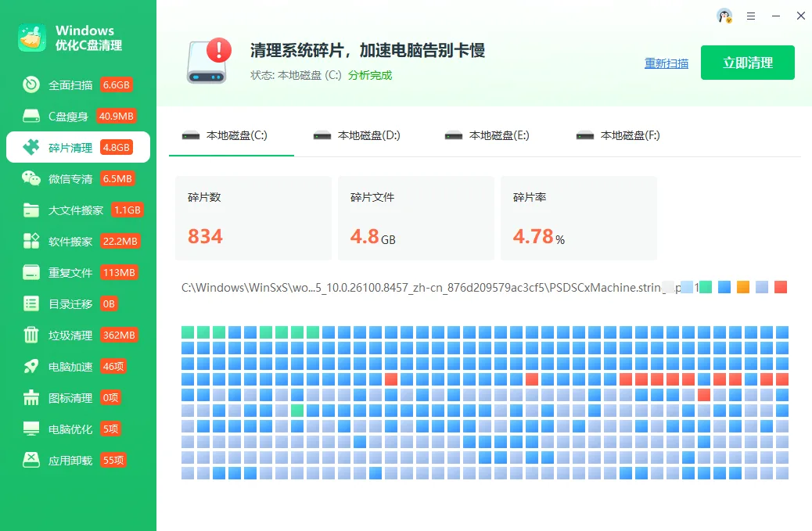The image size is (812, 531).
Task: Click the 图标清理 icon
Action: [31, 397]
